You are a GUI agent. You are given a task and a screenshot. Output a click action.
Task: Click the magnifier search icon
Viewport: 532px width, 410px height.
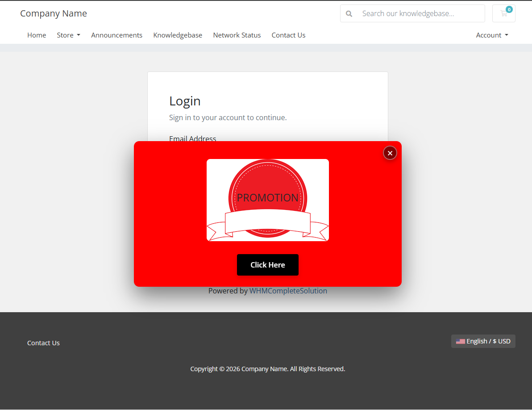click(349, 14)
